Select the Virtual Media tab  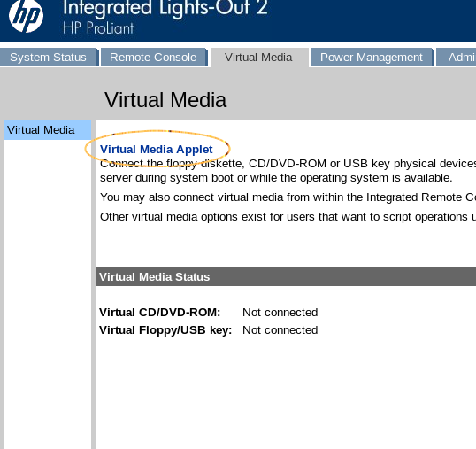pos(259,58)
